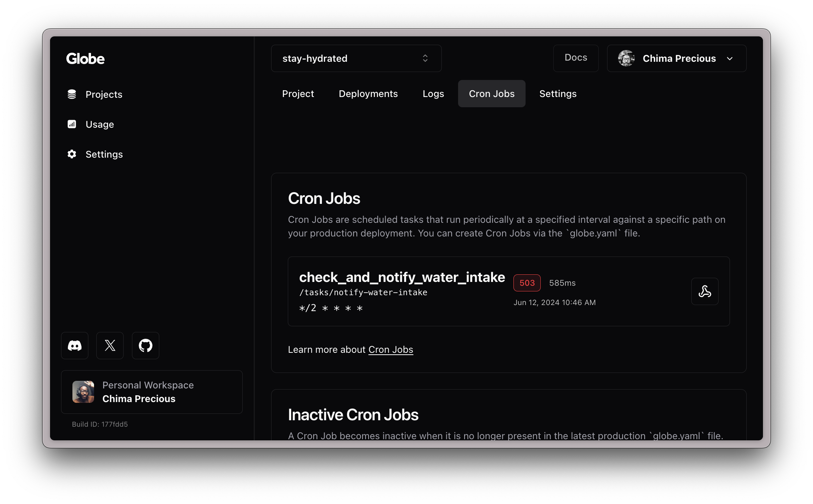The image size is (813, 504).
Task: Open the X social profile
Action: point(110,345)
